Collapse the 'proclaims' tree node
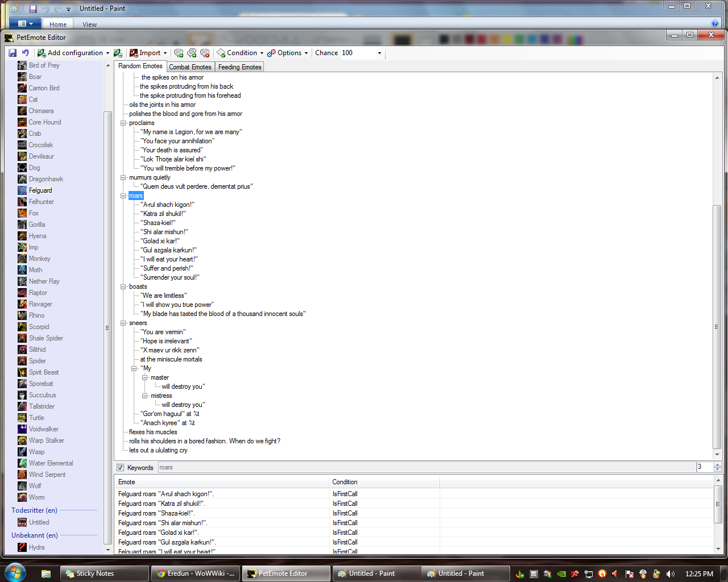Image resolution: width=728 pixels, height=582 pixels. click(x=123, y=123)
